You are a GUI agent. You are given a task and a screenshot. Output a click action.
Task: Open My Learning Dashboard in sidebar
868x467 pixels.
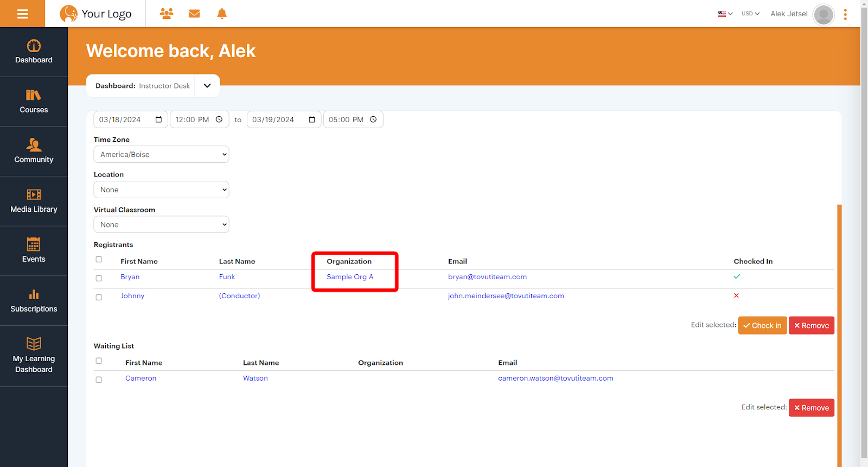pos(34,356)
